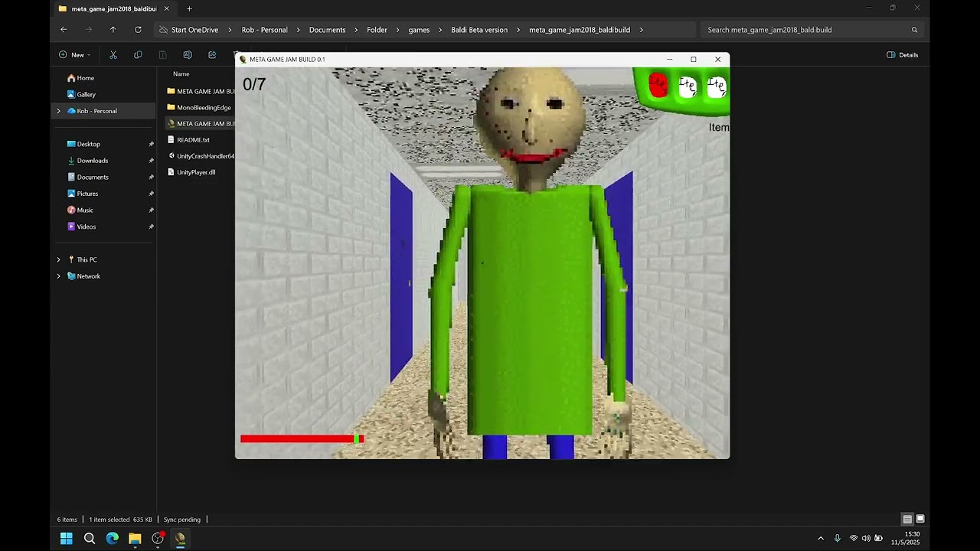980x551 pixels.
Task: Launch Microsoft Edge from the taskbar
Action: coord(113,538)
